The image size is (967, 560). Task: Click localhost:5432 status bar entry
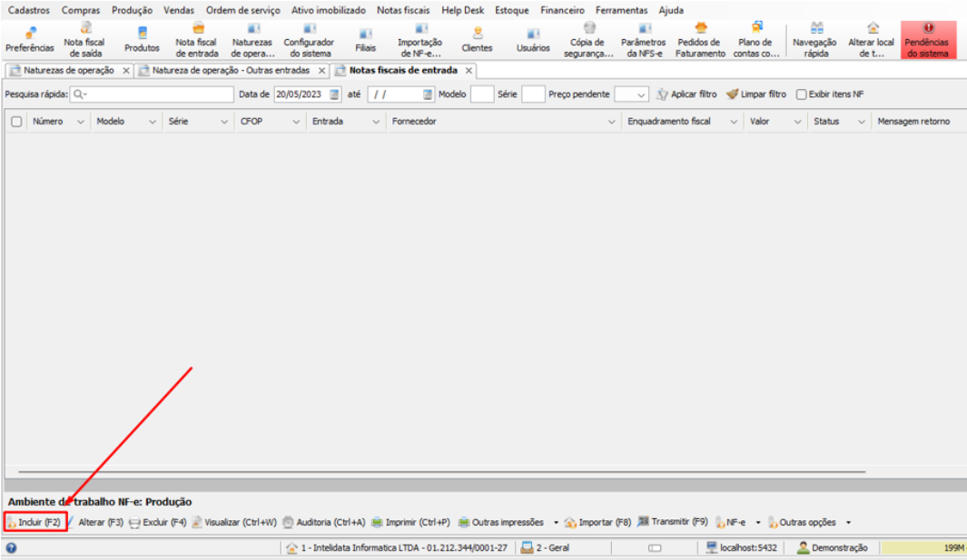coord(742,547)
